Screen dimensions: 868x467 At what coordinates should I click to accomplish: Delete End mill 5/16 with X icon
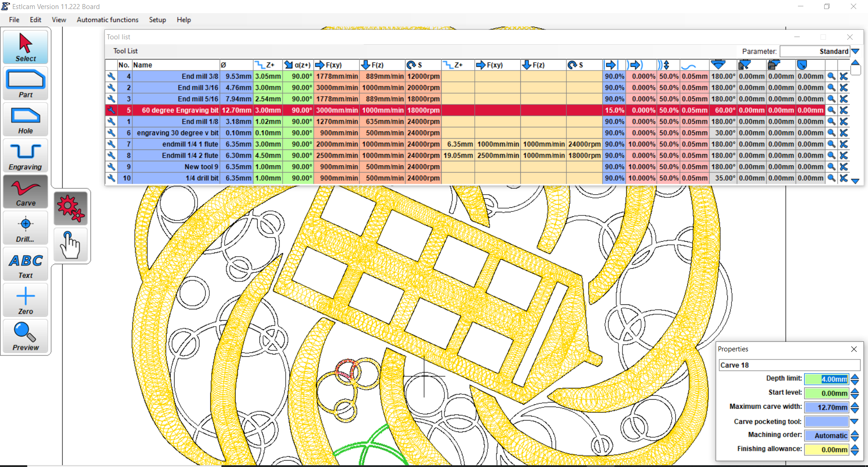844,99
